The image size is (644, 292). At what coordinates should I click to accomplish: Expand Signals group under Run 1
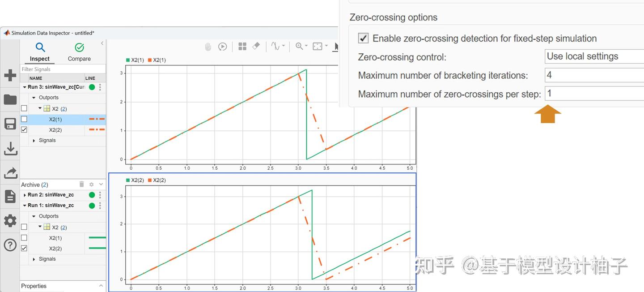(x=34, y=259)
